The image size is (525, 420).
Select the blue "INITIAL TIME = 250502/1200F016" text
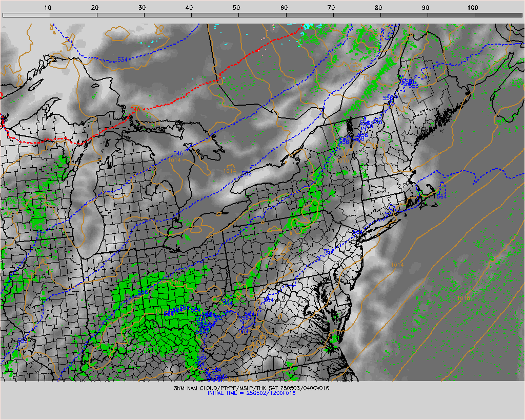click(251, 393)
